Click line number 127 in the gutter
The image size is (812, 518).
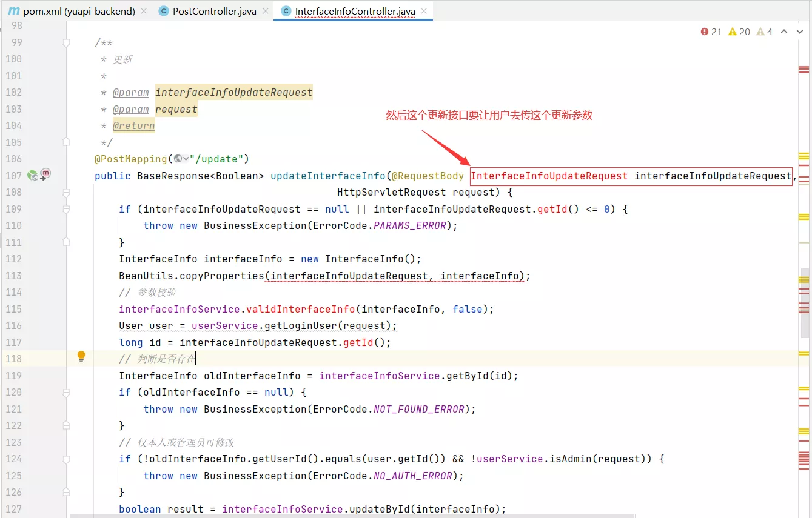coord(13,509)
